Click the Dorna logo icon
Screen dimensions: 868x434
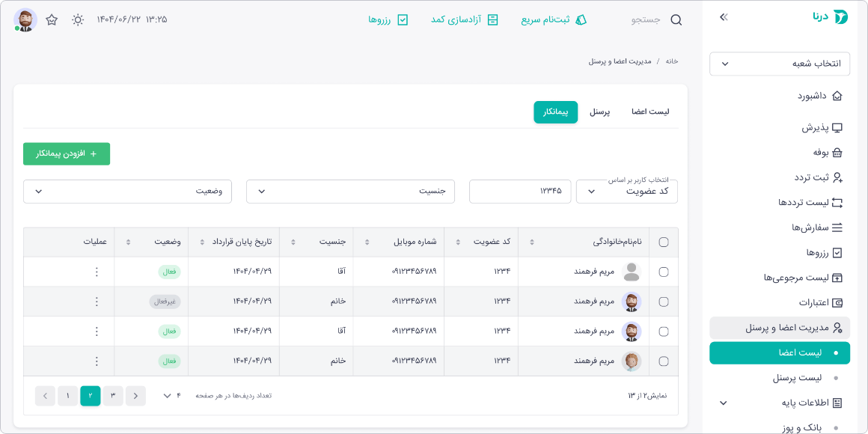pos(841,18)
